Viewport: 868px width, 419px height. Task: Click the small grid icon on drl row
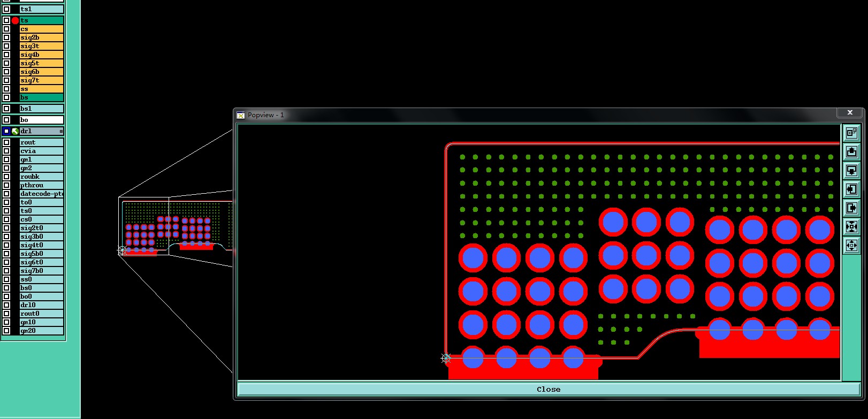[x=61, y=131]
